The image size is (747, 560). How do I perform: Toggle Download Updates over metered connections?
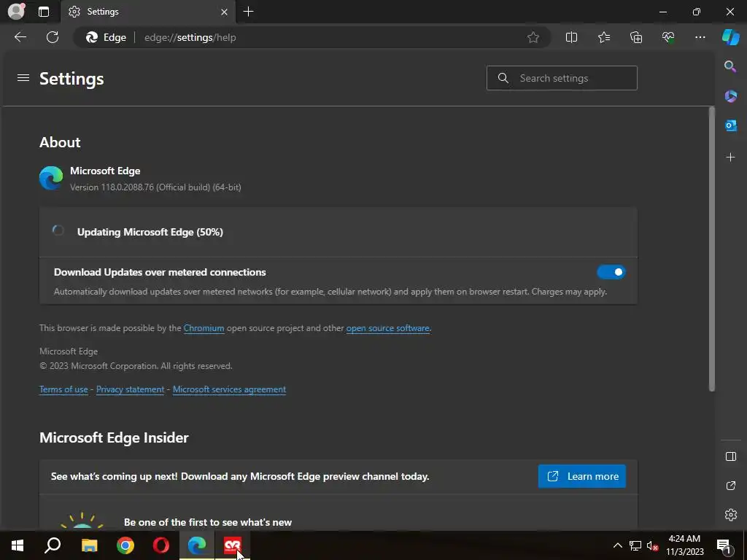click(611, 272)
